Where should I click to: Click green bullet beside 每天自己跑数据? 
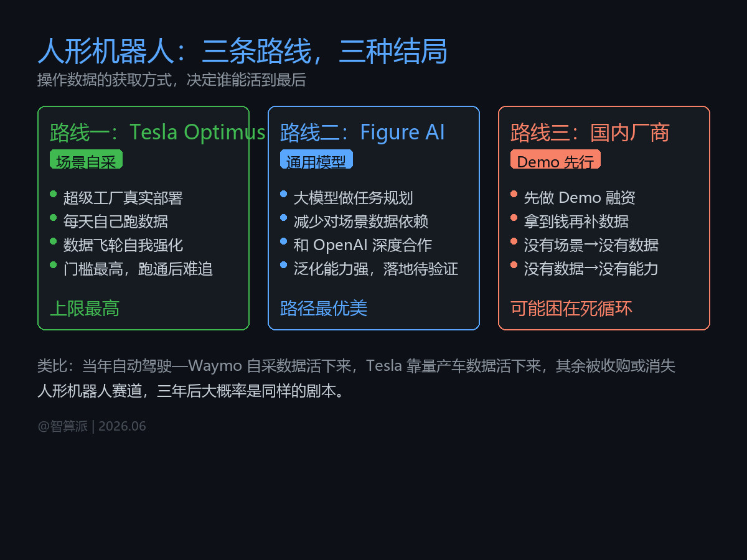(x=53, y=218)
